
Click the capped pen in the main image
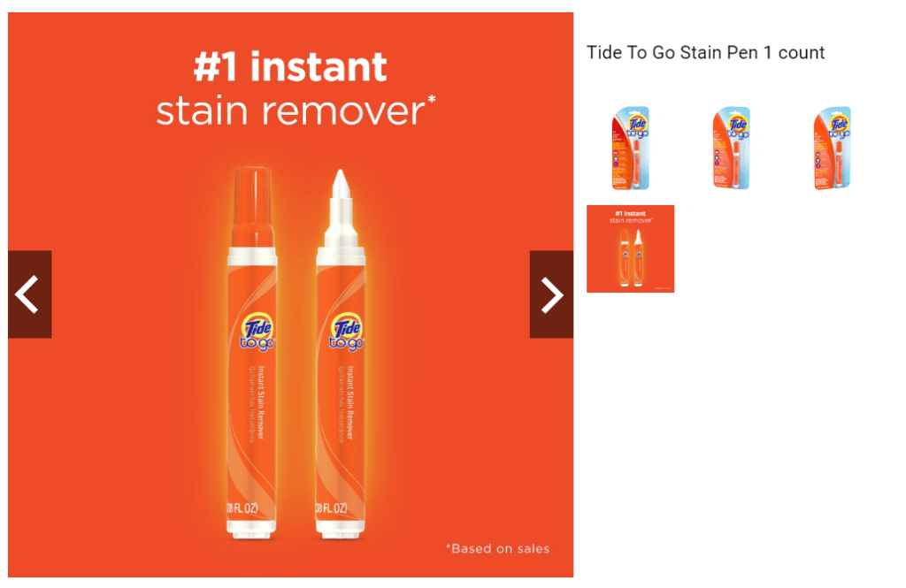[x=252, y=352]
